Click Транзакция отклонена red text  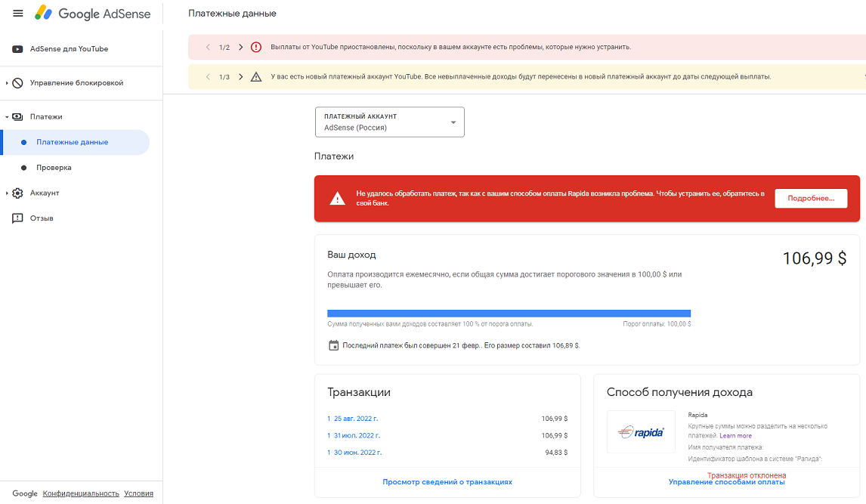[747, 475]
